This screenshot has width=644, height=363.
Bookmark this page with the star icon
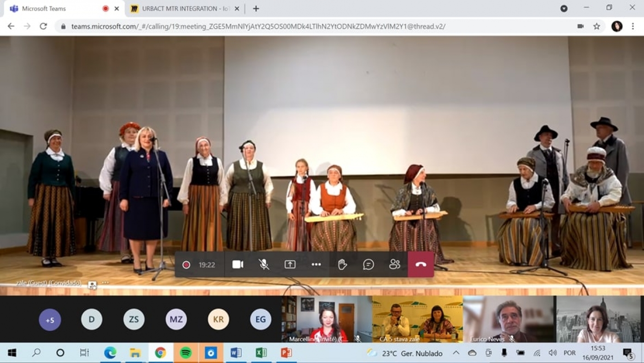(597, 26)
